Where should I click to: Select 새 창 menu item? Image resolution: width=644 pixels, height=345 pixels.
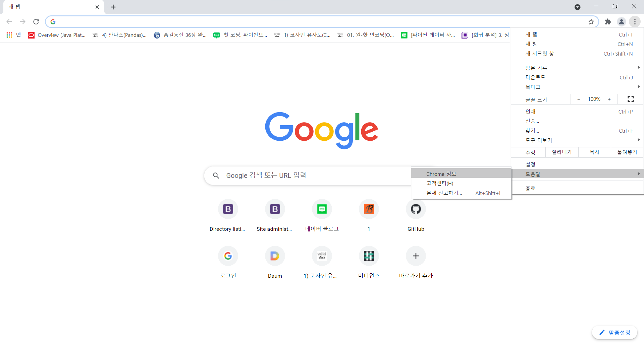click(x=577, y=44)
